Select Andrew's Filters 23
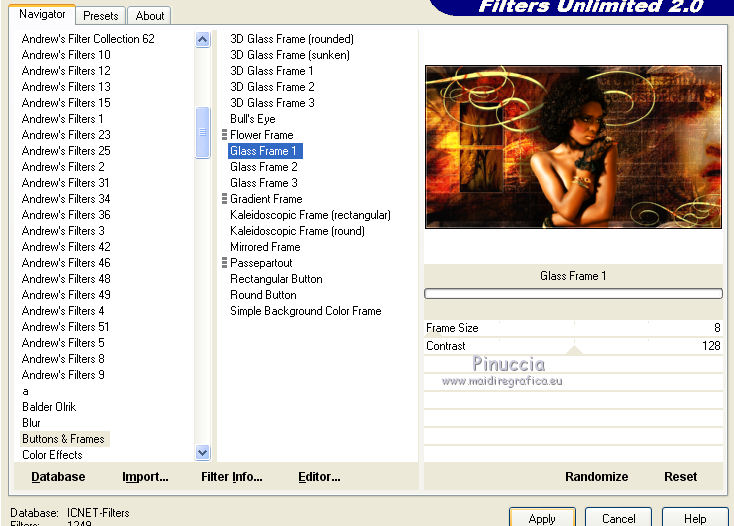The height and width of the screenshot is (526, 734). coord(66,135)
